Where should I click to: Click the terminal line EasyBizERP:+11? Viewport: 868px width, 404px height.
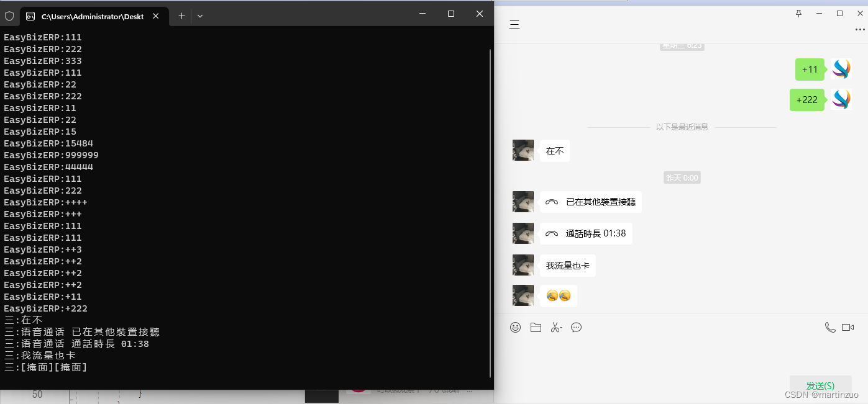[x=43, y=297]
